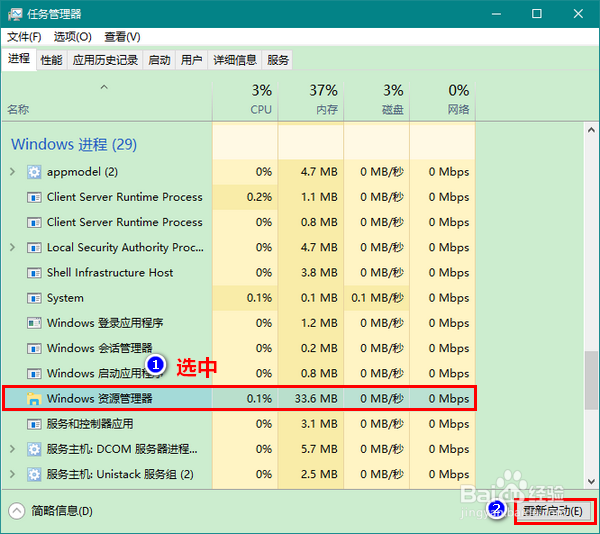Select the System process name
600x534 pixels.
(x=65, y=298)
